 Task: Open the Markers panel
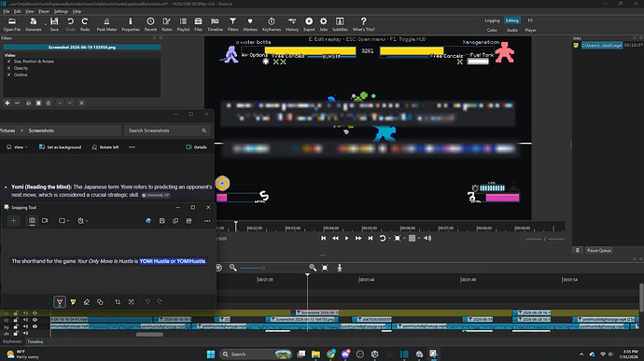[250, 24]
